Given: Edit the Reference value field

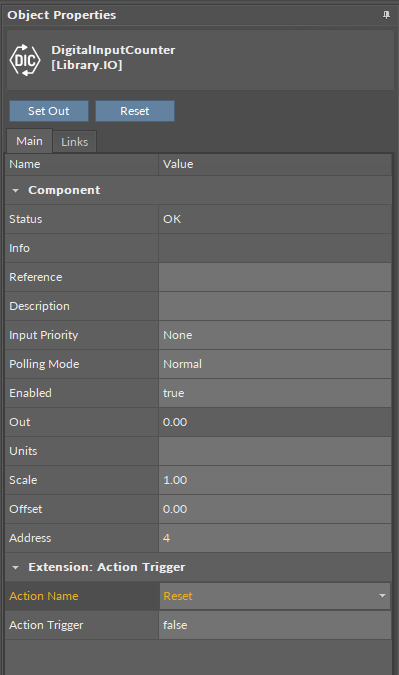Looking at the screenshot, I should click(x=275, y=277).
